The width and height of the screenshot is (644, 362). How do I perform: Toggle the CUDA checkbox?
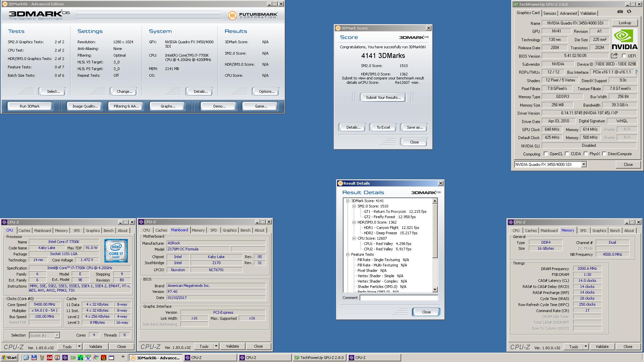click(567, 154)
